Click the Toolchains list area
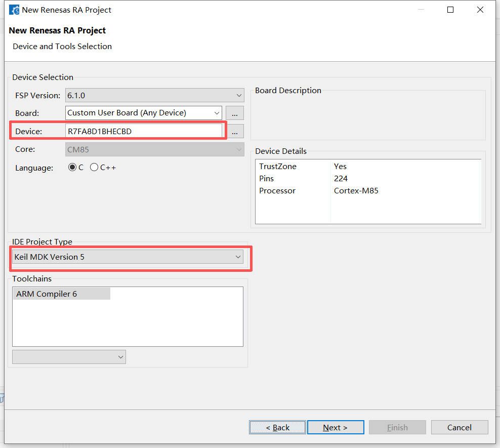 (x=128, y=316)
